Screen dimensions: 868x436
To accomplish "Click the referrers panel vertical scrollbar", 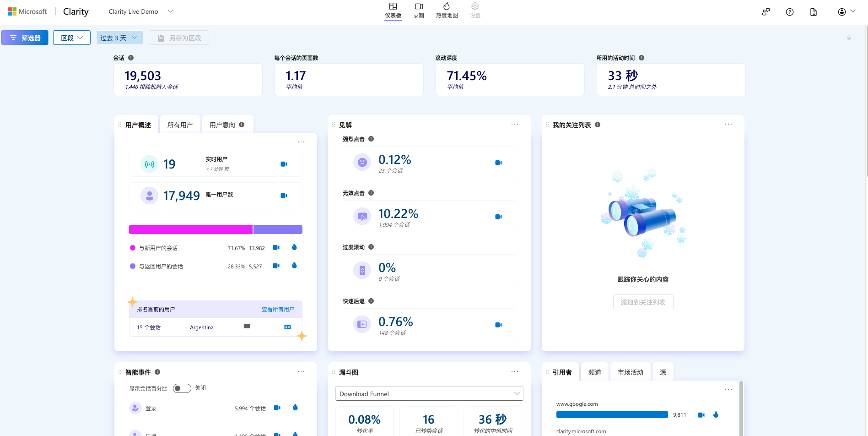I will (741, 408).
